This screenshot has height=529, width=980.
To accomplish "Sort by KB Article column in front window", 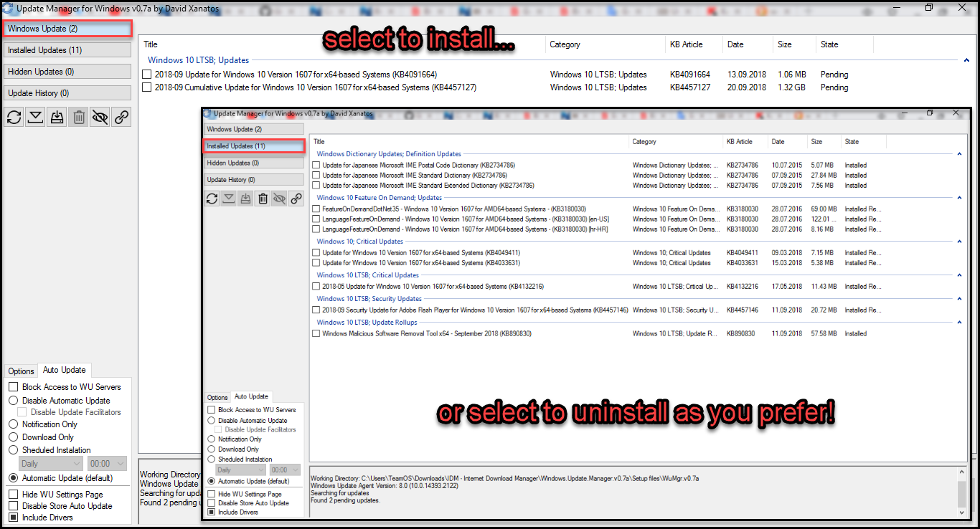I will (745, 142).
